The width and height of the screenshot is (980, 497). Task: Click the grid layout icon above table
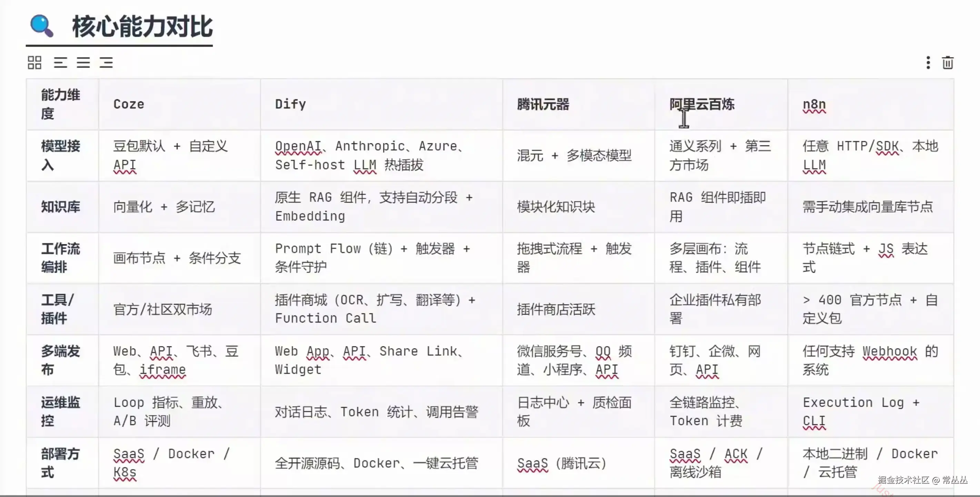(34, 63)
